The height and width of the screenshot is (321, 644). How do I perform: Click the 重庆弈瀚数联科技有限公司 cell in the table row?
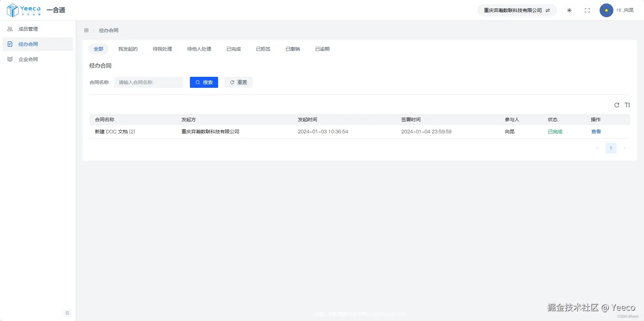pos(210,132)
